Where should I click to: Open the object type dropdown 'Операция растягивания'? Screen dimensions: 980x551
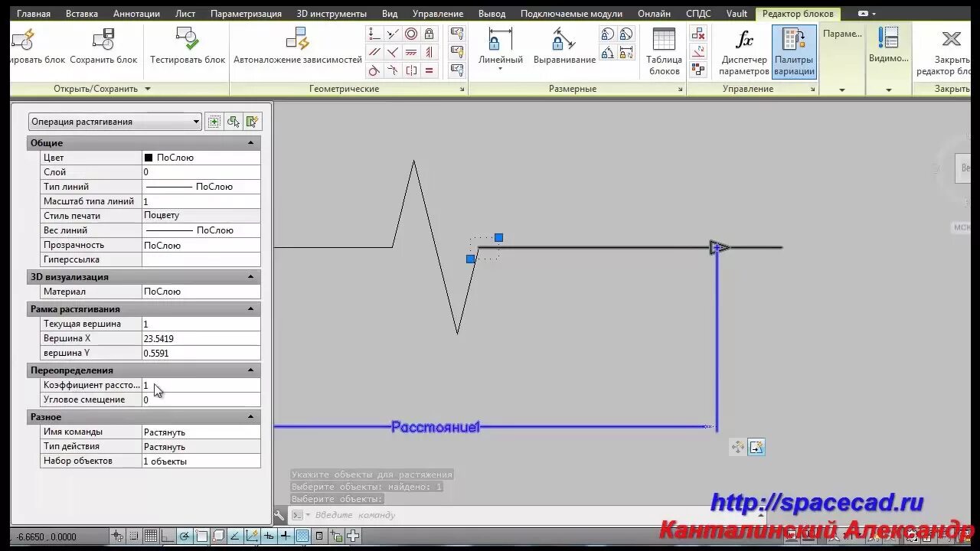[x=115, y=122]
